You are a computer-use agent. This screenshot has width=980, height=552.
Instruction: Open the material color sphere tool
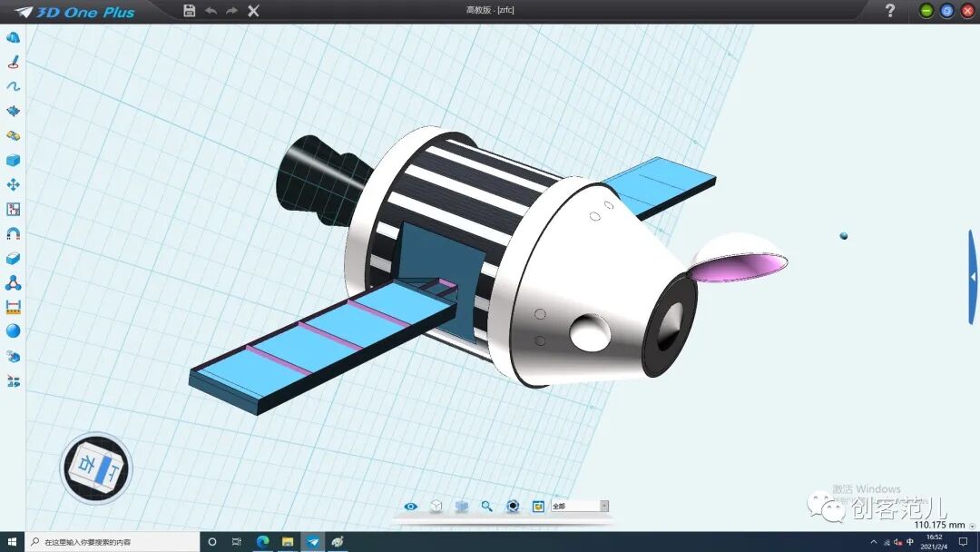point(13,331)
